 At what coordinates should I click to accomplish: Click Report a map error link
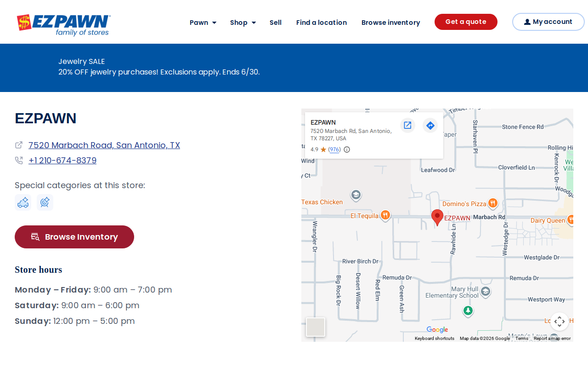[552, 339]
